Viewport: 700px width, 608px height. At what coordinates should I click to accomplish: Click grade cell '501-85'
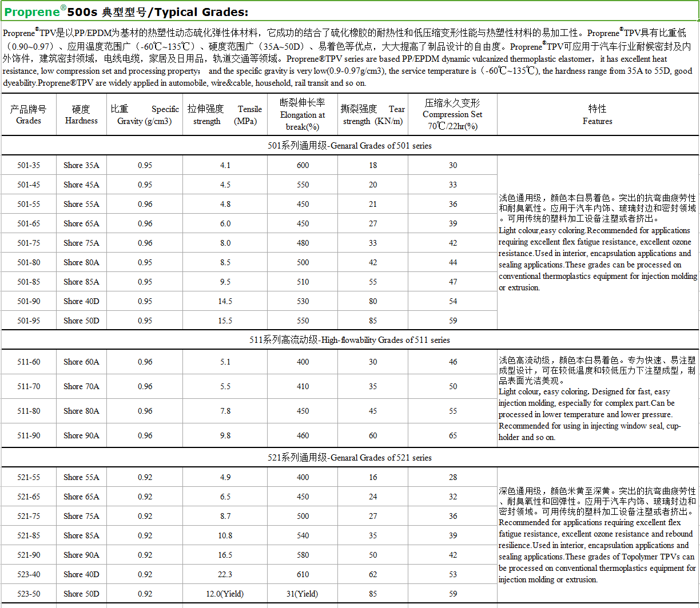pos(29,282)
